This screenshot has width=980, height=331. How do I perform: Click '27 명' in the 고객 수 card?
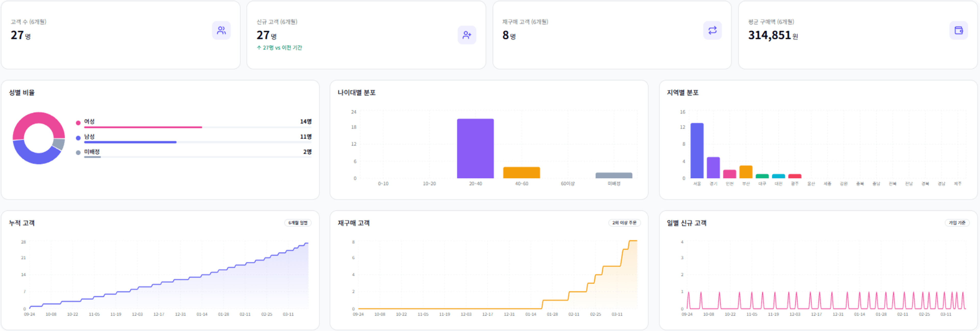pyautogui.click(x=20, y=35)
